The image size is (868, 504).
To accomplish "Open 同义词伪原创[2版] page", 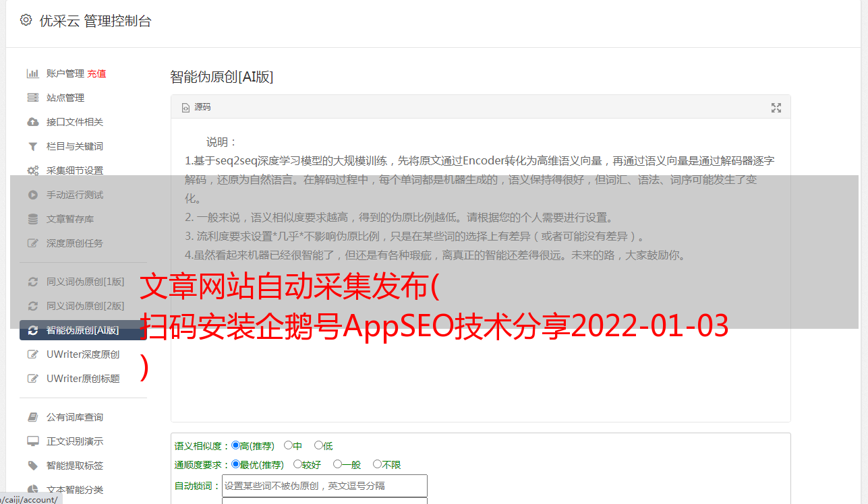I will coord(86,306).
